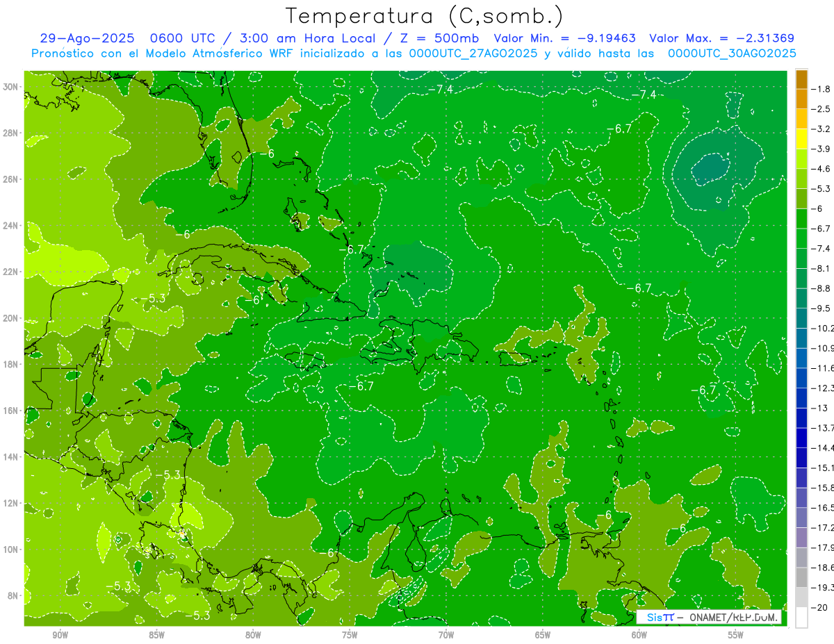This screenshot has height=644, width=834.
Task: Click the '-18.6' color scale label
Action: (x=822, y=568)
